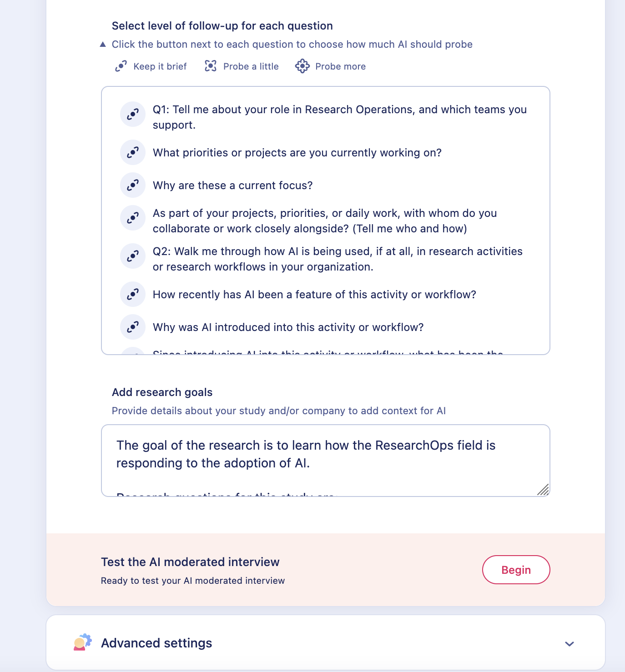Click the probe icon next to Q1
Image resolution: width=625 pixels, height=672 pixels.
pyautogui.click(x=132, y=114)
